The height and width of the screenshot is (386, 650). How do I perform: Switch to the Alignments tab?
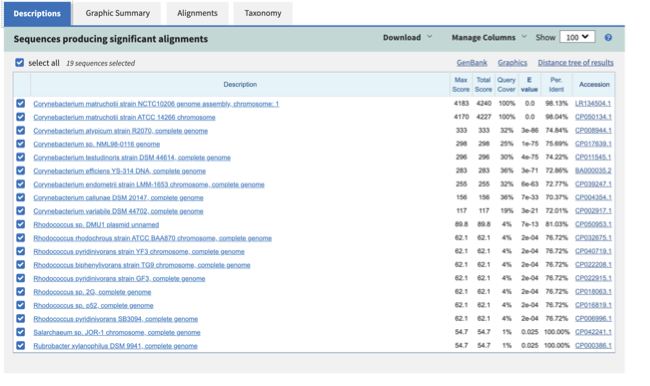click(197, 13)
